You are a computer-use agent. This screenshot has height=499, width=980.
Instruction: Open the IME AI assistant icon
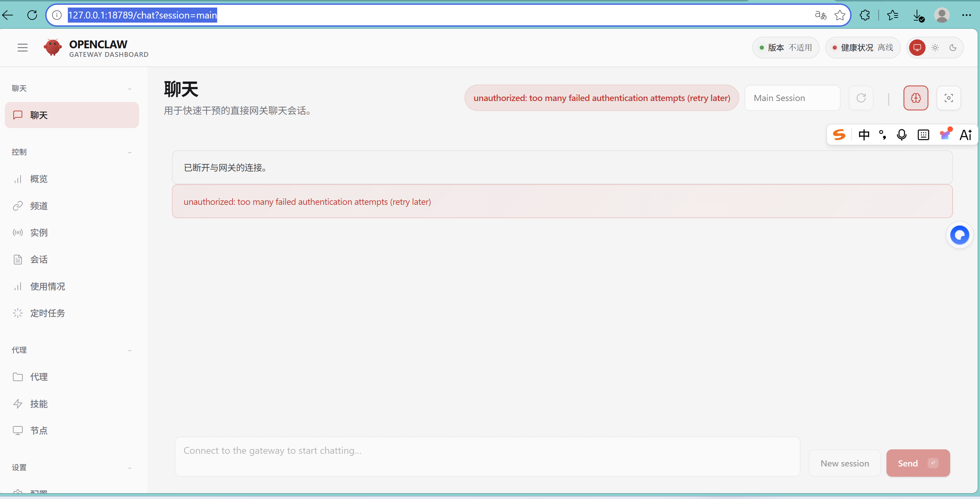[966, 135]
